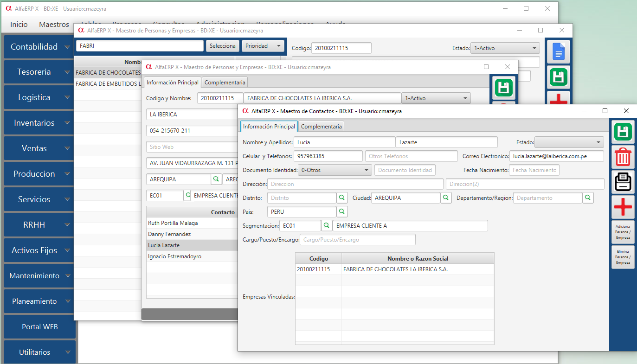
Task: Click search icon next to Pais PERU
Action: (x=342, y=212)
